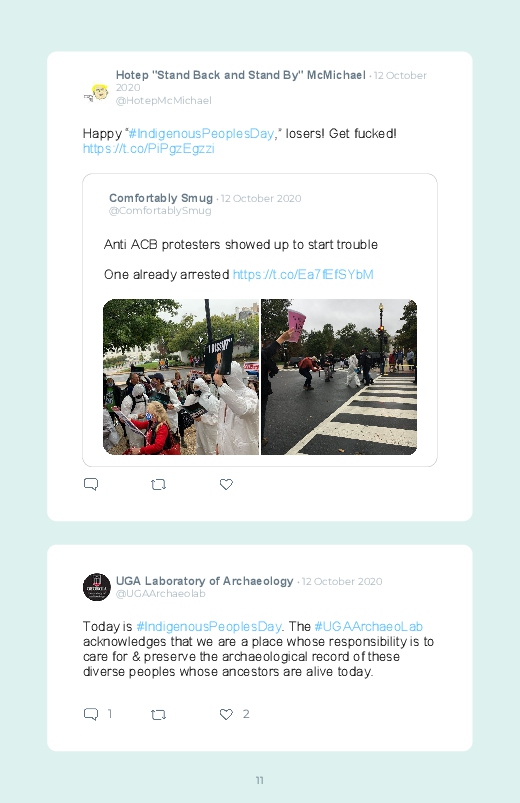This screenshot has height=803, width=520.
Task: Follow the t.co/PiPgzEgzzi link
Action: pyautogui.click(x=149, y=149)
